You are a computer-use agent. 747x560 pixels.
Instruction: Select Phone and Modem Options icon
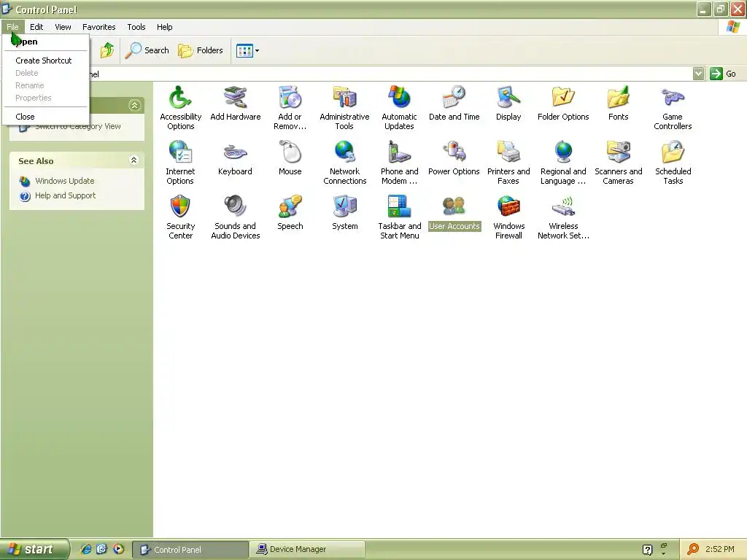pyautogui.click(x=399, y=152)
